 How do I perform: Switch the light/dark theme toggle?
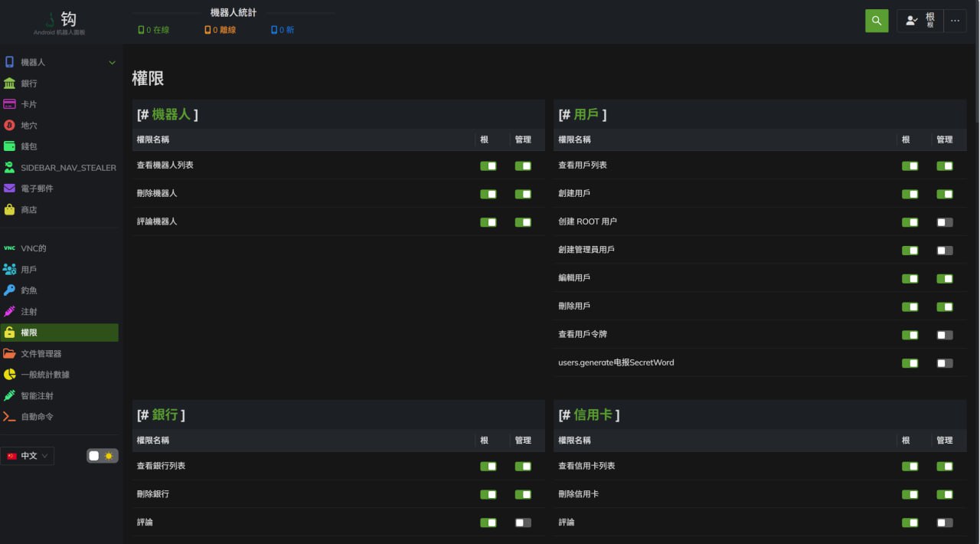(103, 456)
